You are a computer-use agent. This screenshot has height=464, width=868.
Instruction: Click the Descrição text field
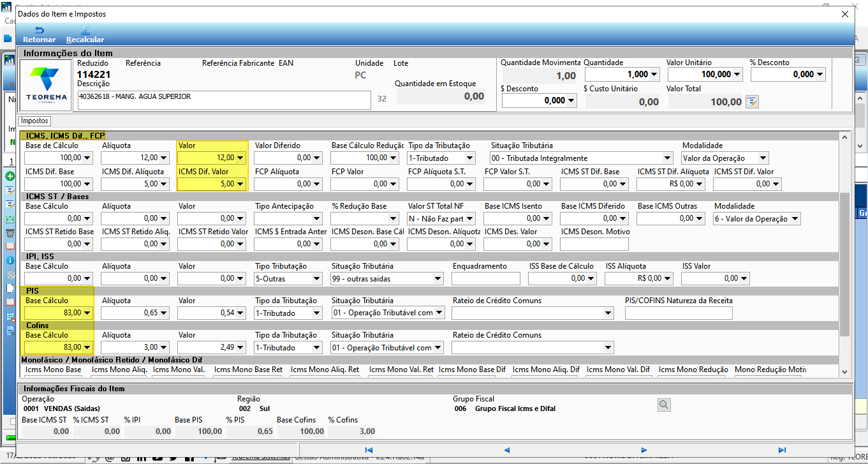[x=224, y=100]
